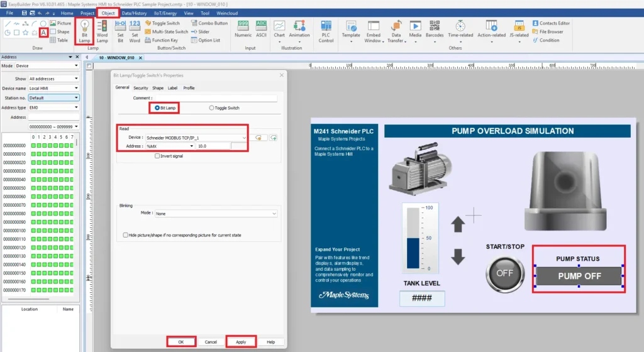This screenshot has height=352, width=644.
Task: Click Help in the properties dialog
Action: click(270, 342)
